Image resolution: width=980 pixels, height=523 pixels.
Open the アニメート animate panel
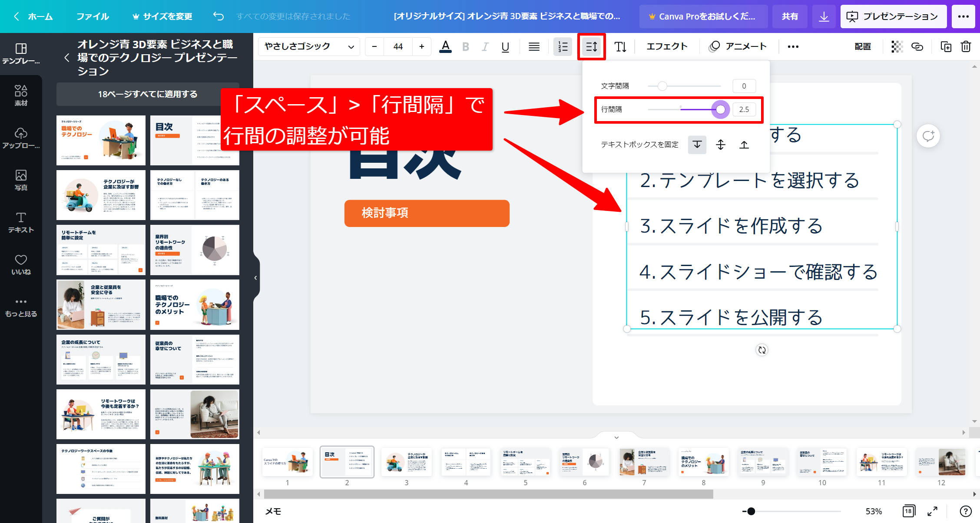(738, 46)
